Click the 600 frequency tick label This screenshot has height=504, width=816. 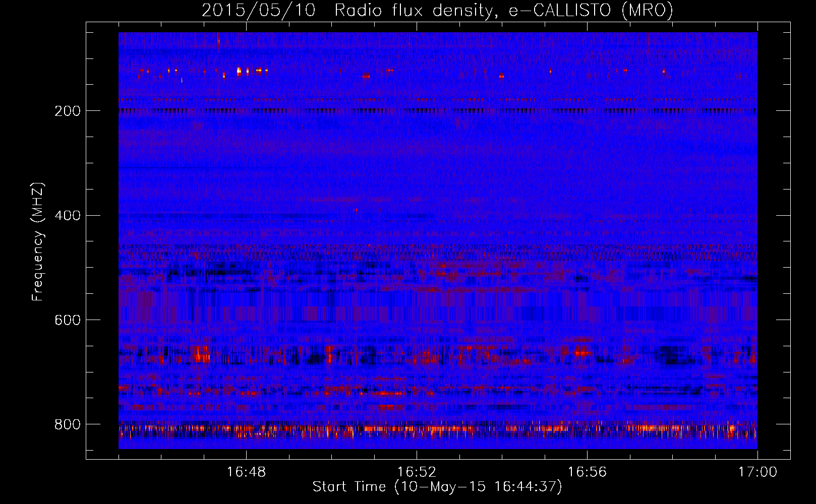(68, 321)
